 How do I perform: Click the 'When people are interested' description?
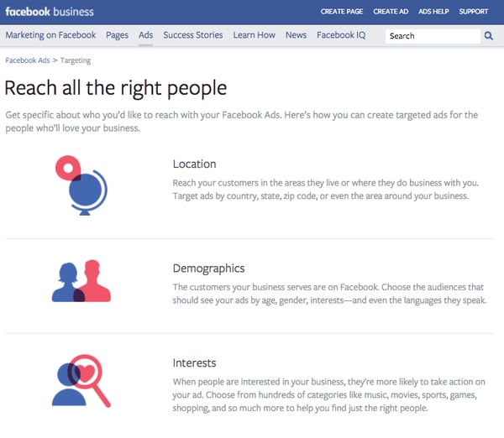coord(328,394)
